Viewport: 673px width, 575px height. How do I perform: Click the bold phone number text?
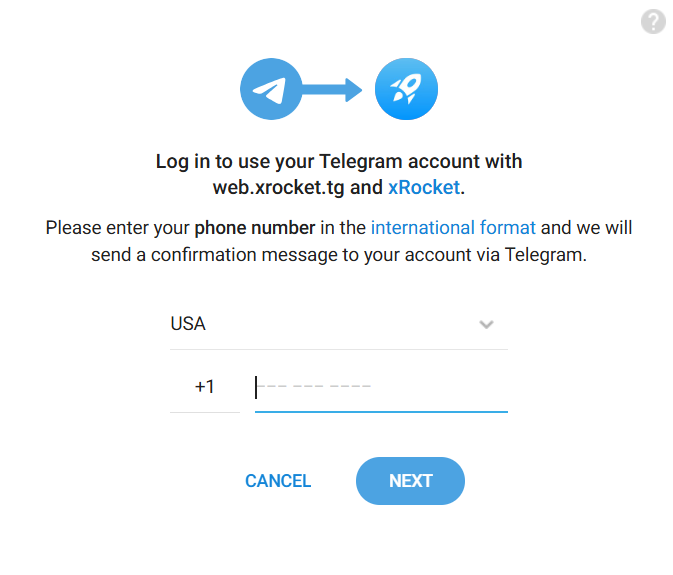pyautogui.click(x=255, y=228)
